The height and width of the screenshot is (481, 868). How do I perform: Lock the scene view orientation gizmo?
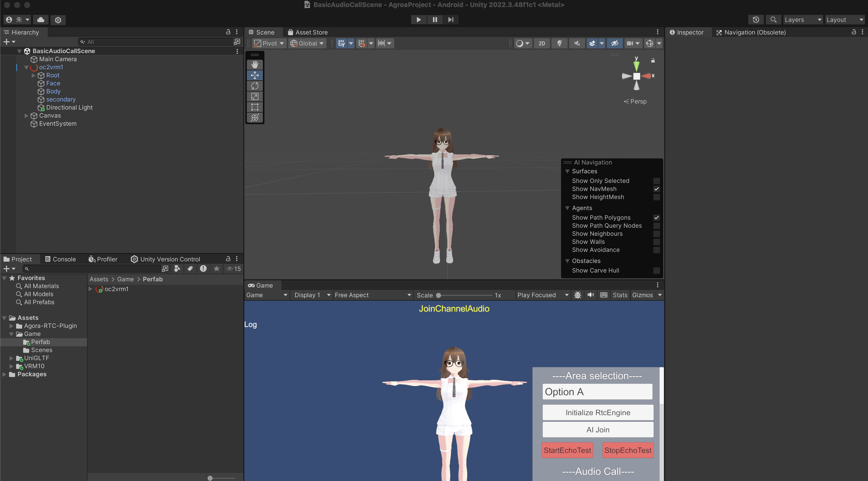click(x=653, y=60)
